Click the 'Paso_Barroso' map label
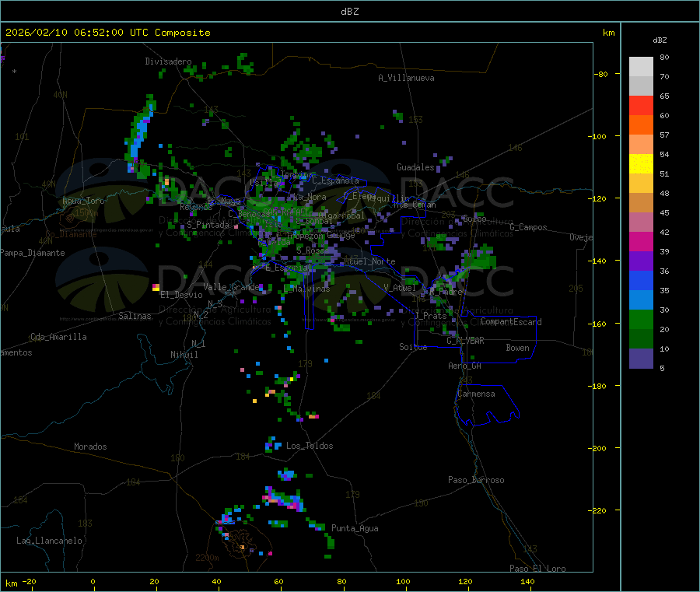 (476, 480)
